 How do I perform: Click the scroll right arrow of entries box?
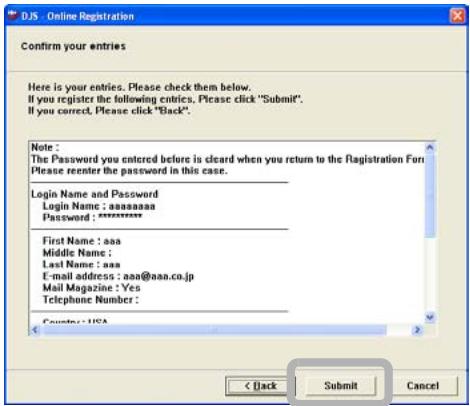[x=417, y=330]
